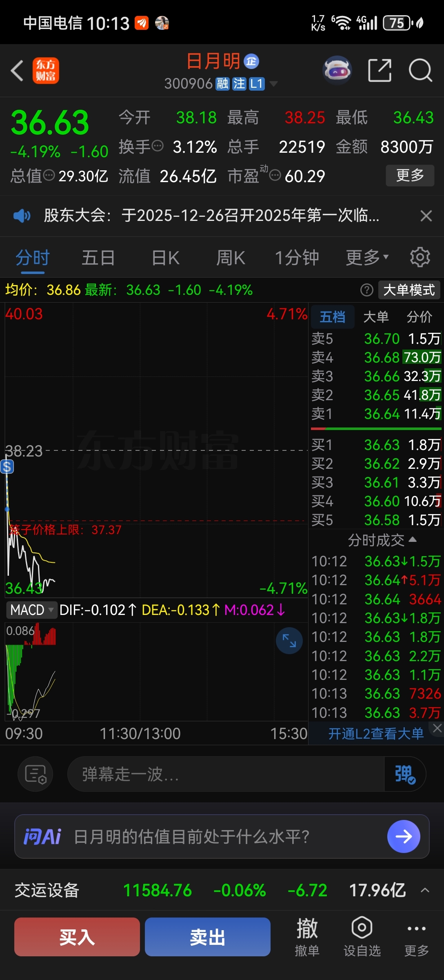Toggle 大单模式 button

409,290
